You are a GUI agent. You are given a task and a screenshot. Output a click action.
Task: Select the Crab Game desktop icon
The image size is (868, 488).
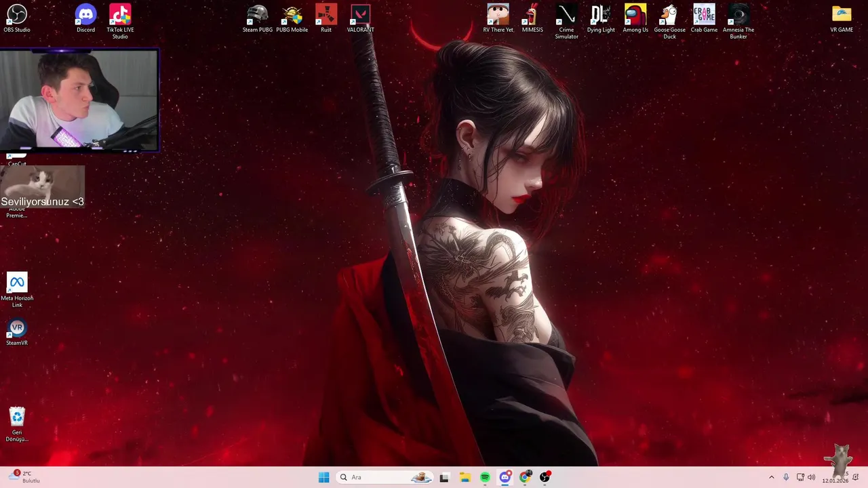pos(704,18)
